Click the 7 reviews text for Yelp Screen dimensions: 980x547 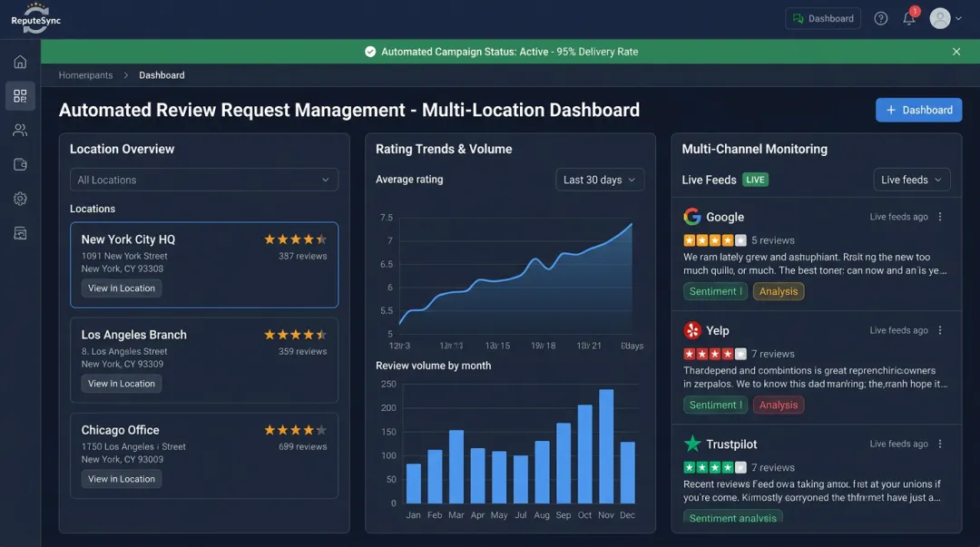[773, 354]
